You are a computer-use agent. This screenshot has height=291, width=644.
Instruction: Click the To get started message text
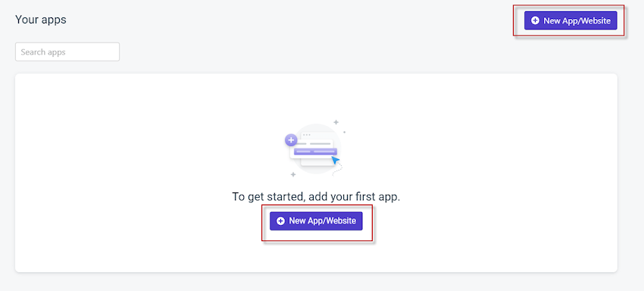[x=316, y=196]
